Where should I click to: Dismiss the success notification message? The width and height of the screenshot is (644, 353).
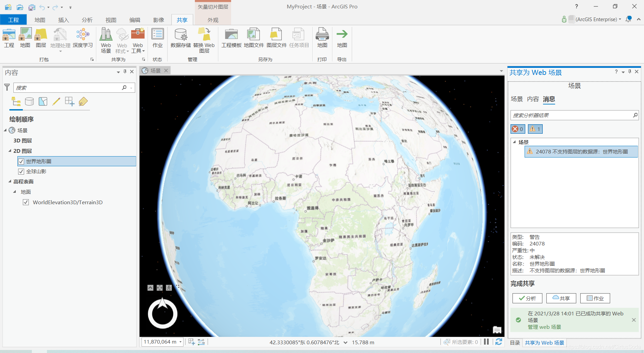pos(634,320)
